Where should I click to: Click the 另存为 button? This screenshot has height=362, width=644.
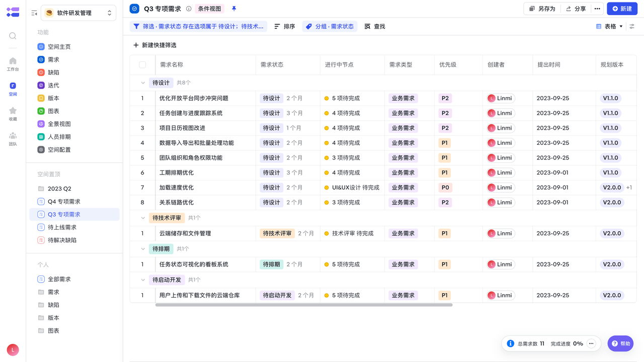542,9
